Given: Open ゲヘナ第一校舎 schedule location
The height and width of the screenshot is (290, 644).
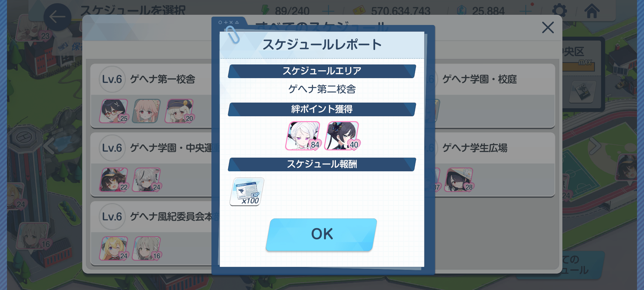Looking at the screenshot, I should 152,96.
